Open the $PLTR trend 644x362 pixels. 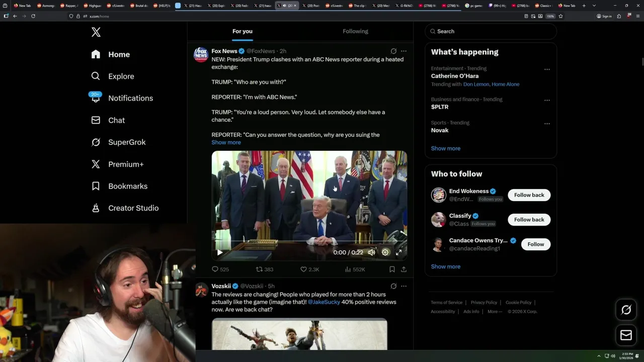pos(440,107)
